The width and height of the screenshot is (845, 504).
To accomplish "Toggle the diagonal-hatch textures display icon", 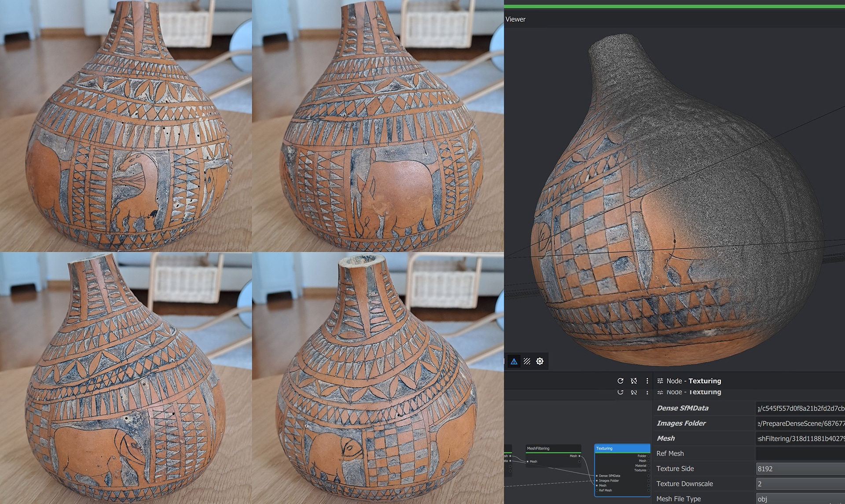I will tap(527, 361).
